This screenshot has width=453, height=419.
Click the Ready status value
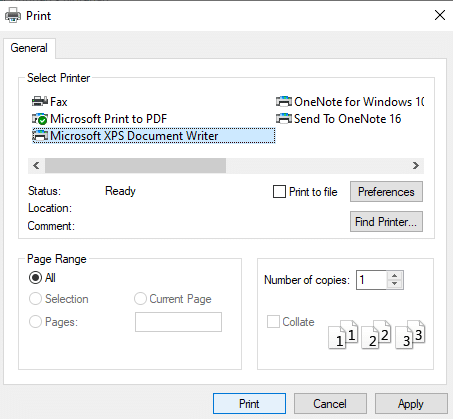tap(120, 191)
